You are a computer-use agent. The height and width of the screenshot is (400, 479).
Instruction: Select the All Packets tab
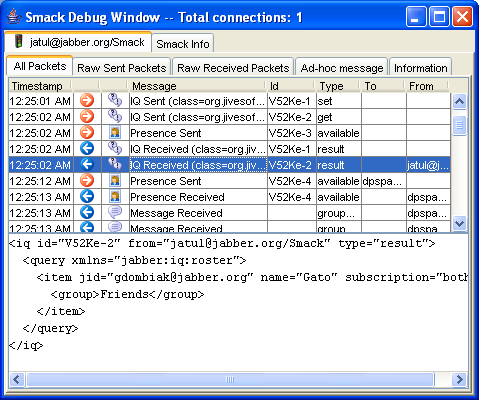pyautogui.click(x=40, y=66)
